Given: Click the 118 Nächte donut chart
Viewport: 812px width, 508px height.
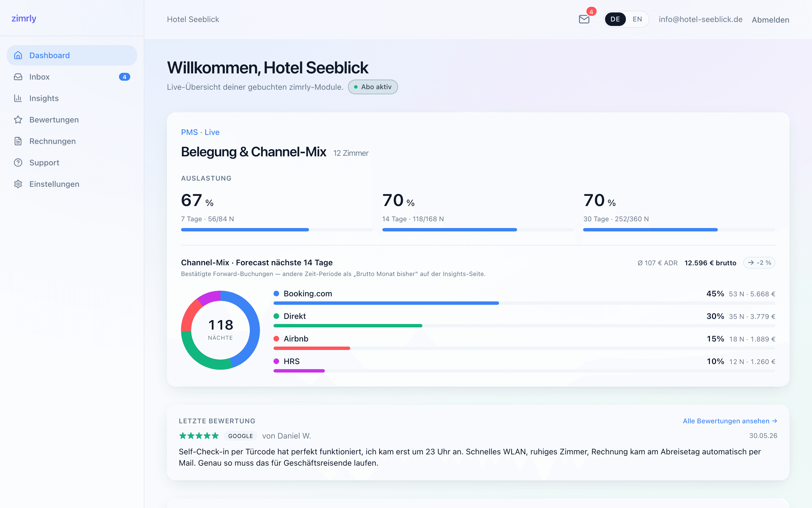Looking at the screenshot, I should [220, 330].
